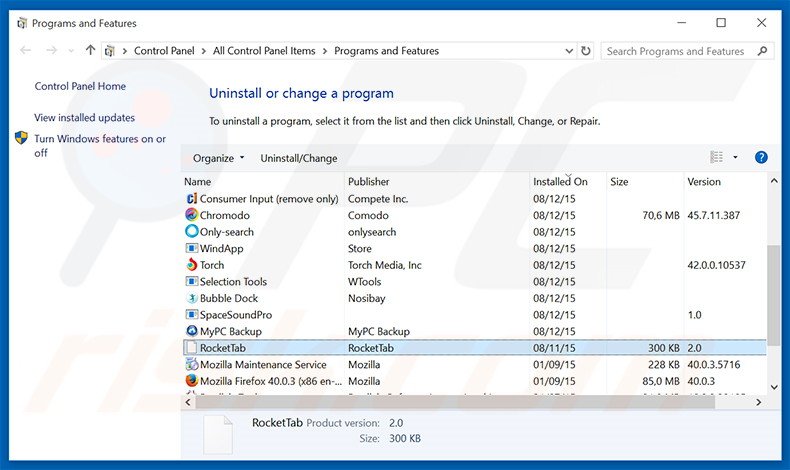
Task: Click the Mozilla Maintenance Service icon
Action: click(191, 364)
